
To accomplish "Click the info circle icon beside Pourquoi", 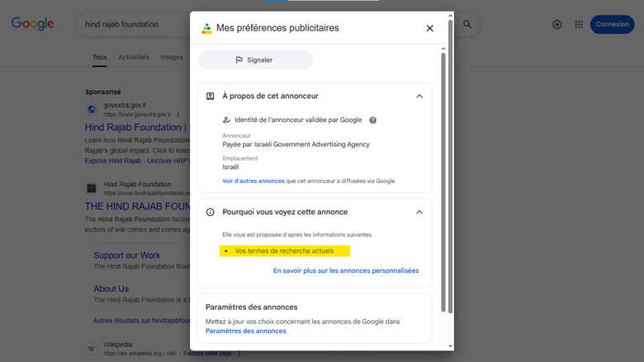I will pyautogui.click(x=210, y=212).
